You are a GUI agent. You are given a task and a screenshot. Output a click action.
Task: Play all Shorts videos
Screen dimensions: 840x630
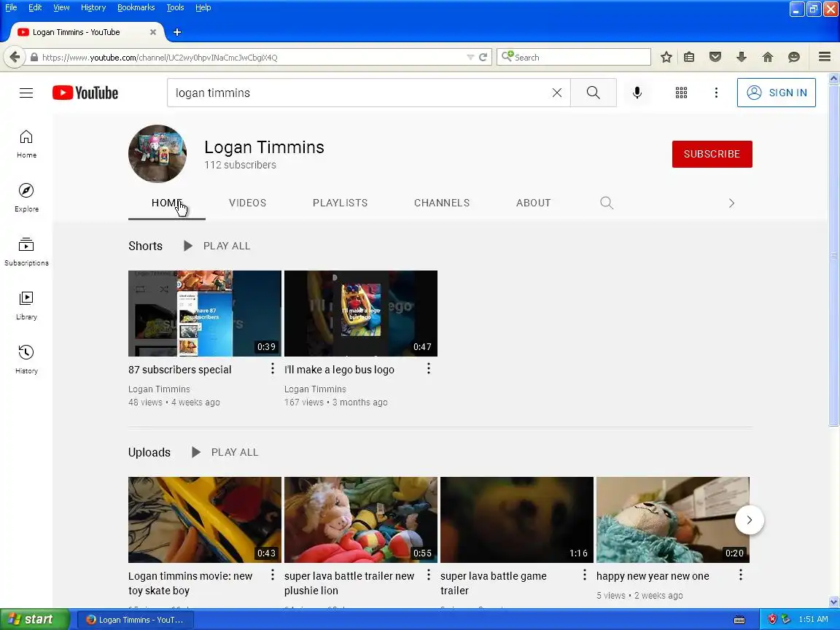tap(217, 246)
